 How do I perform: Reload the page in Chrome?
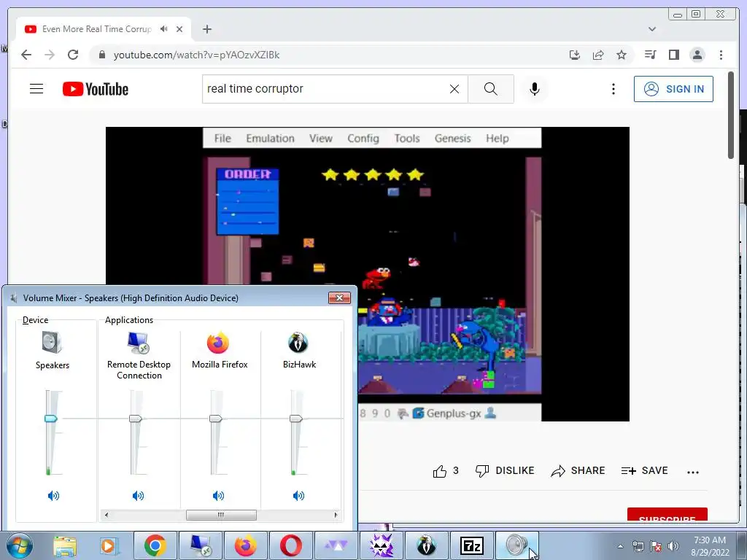(73, 55)
